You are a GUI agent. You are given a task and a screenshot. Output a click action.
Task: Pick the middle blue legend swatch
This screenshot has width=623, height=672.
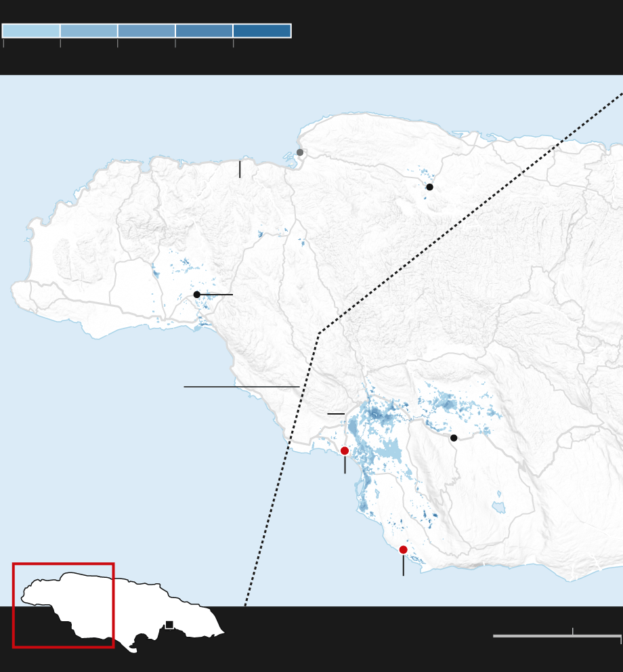tap(146, 30)
